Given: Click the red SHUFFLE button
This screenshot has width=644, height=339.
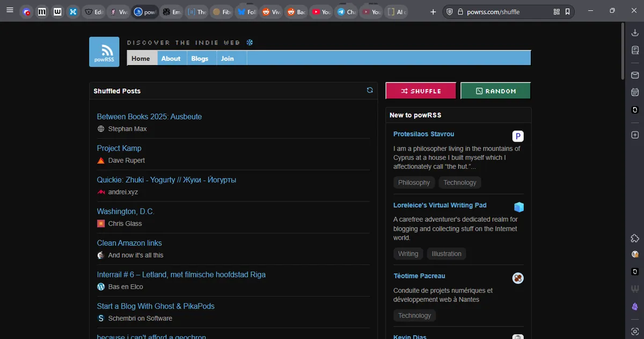Looking at the screenshot, I should (421, 91).
